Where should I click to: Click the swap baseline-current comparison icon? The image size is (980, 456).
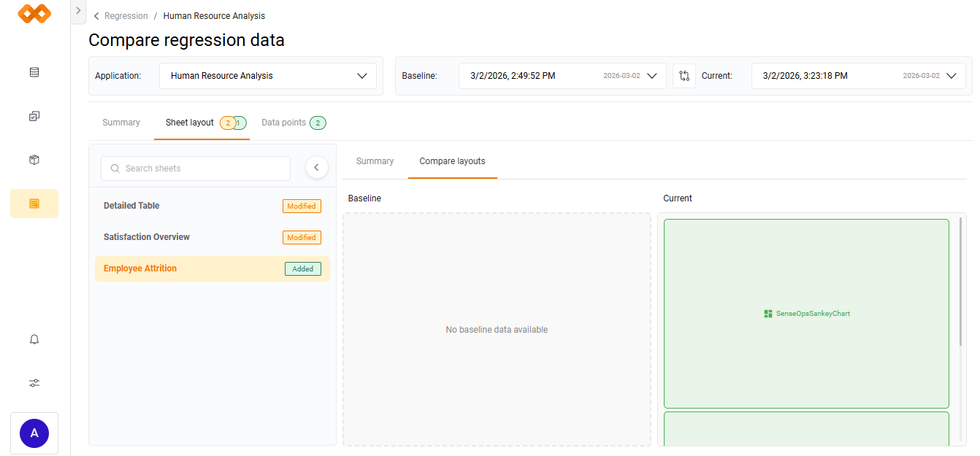coord(684,75)
